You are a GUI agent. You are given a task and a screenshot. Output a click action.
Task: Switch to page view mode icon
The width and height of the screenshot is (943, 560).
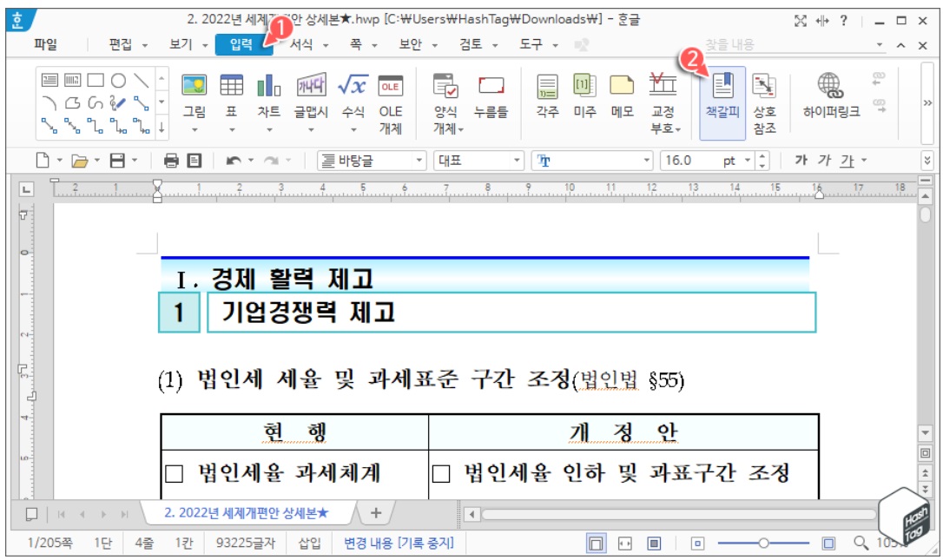[x=596, y=544]
